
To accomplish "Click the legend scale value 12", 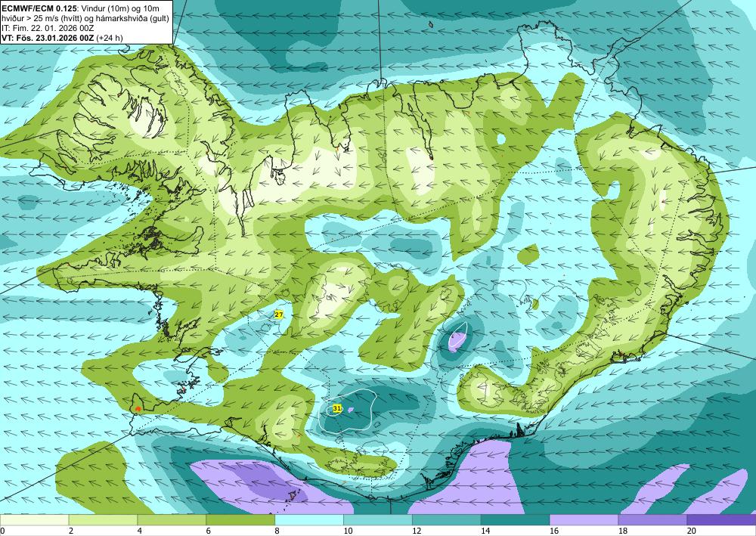I will [x=417, y=531].
